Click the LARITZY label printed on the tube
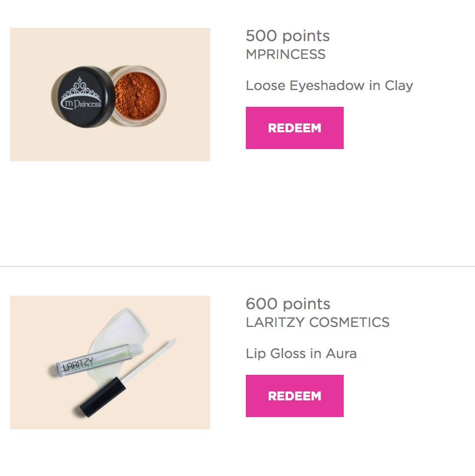The image size is (475, 476). pyautogui.click(x=78, y=364)
